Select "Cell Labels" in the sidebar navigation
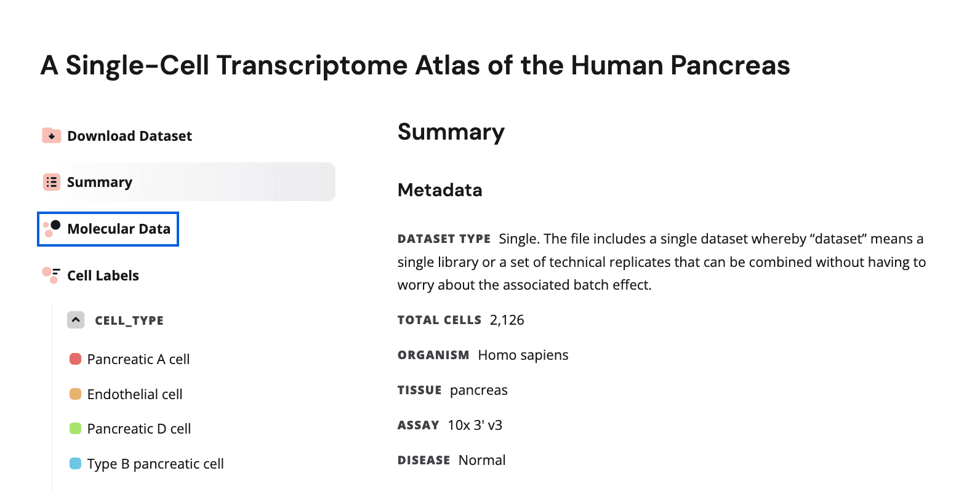980x492 pixels. coord(103,275)
